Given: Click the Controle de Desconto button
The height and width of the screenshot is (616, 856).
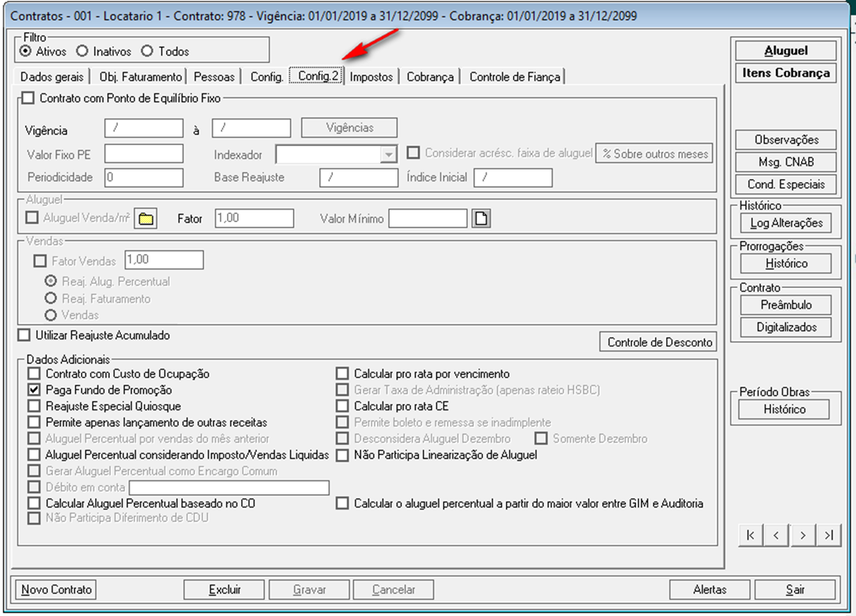Looking at the screenshot, I should coord(658,342).
